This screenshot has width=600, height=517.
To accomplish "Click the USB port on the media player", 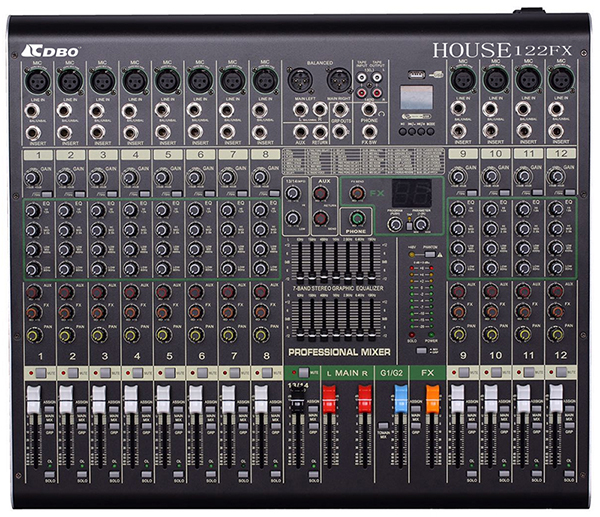I will coord(416,74).
